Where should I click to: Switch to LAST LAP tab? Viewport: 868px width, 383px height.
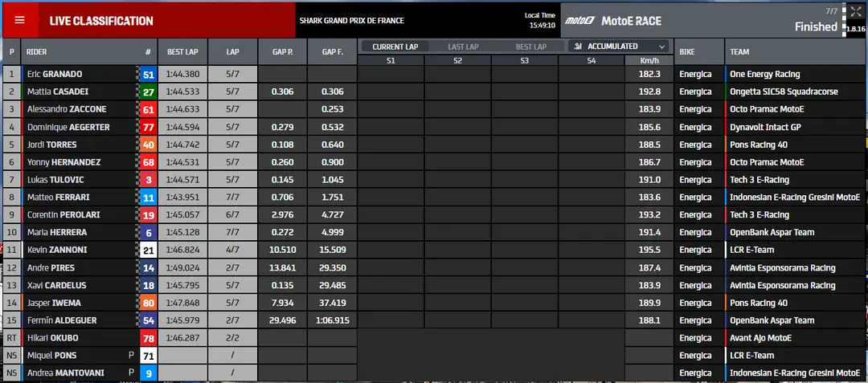464,47
